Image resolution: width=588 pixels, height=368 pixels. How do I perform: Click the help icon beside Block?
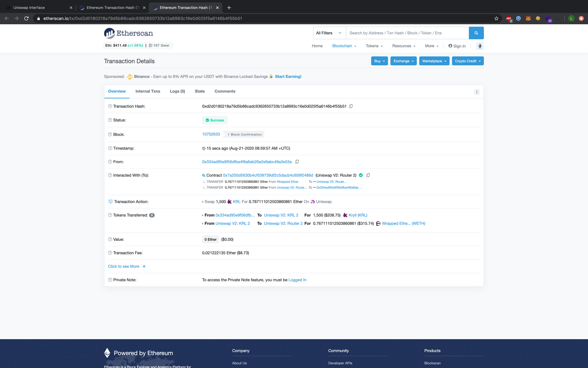[110, 135]
